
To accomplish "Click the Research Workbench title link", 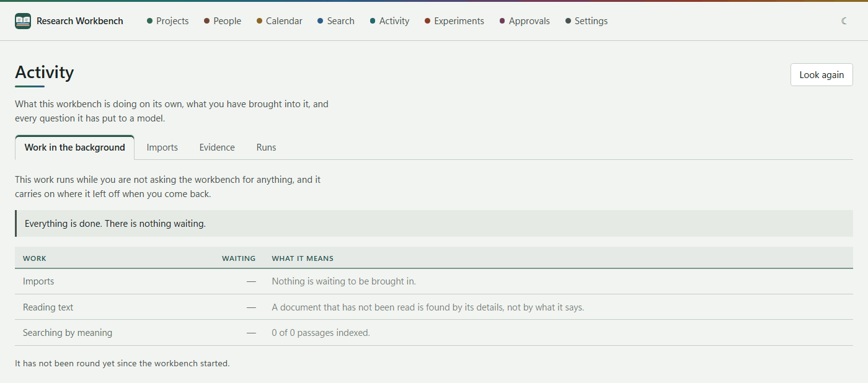I will [x=80, y=21].
